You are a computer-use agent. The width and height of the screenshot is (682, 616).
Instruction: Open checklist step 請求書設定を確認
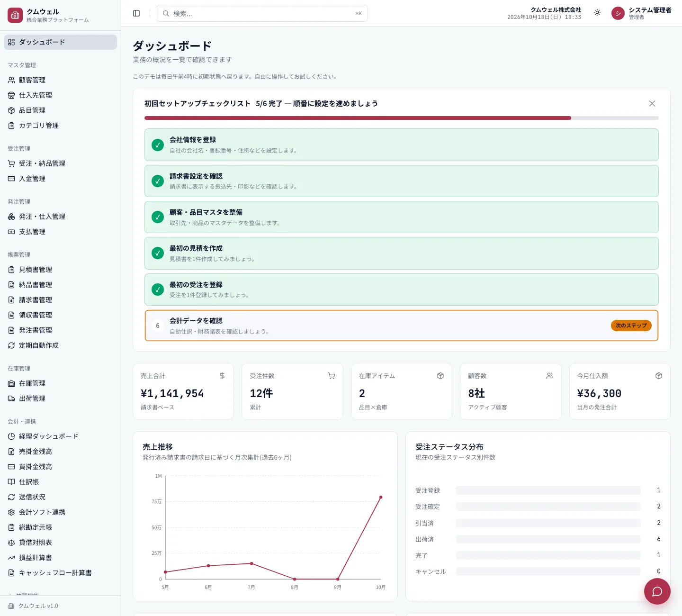402,181
